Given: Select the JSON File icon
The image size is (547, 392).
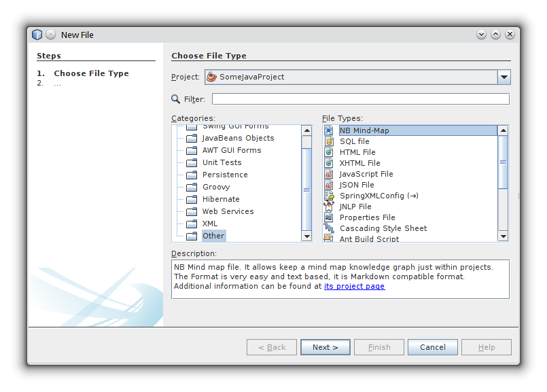Looking at the screenshot, I should (329, 185).
